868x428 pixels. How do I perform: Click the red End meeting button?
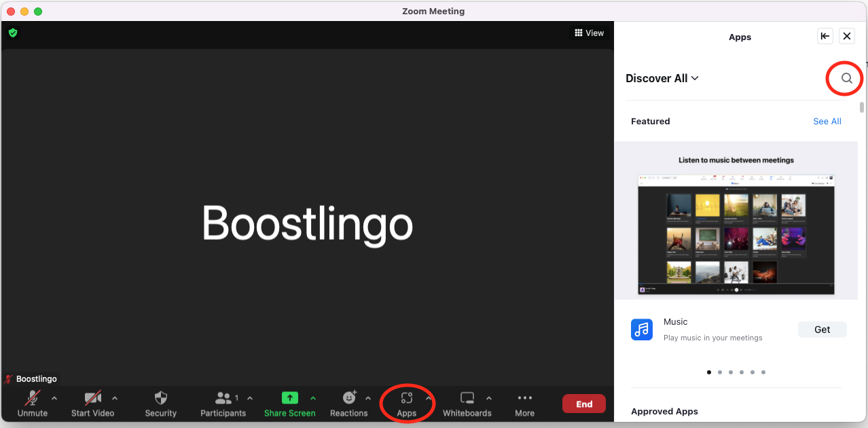coord(584,404)
